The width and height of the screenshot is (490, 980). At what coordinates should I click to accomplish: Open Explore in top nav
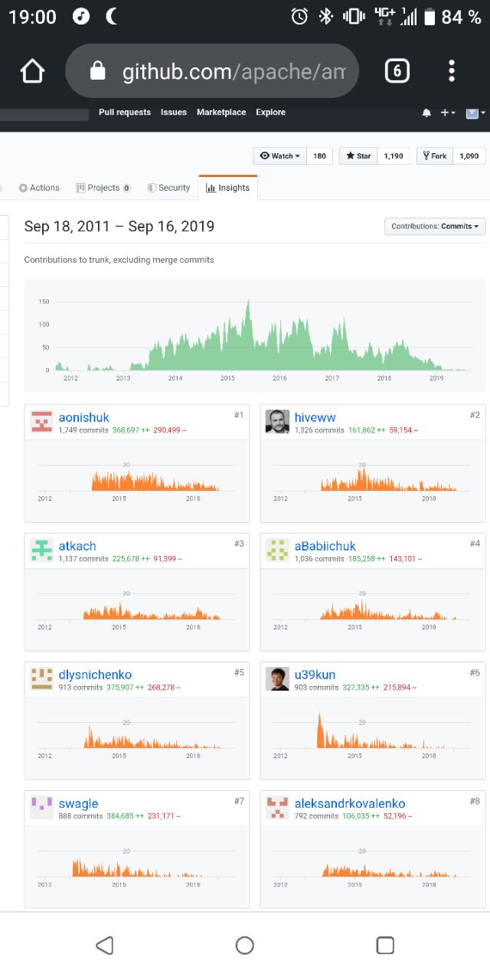[x=270, y=112]
